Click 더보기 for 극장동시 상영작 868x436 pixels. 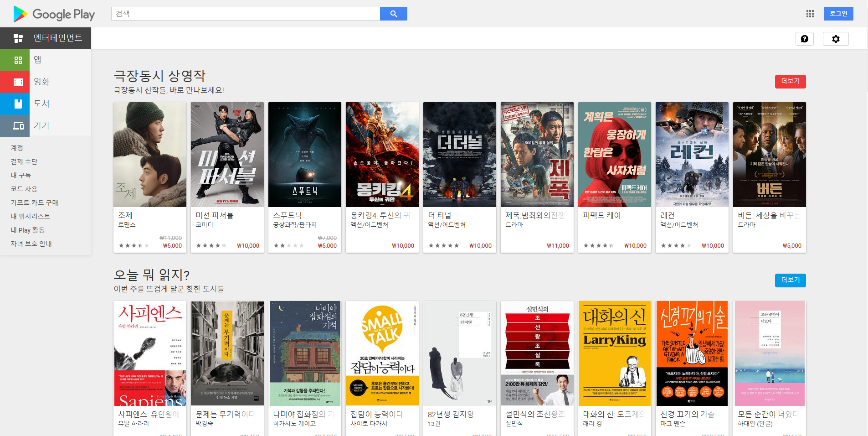coord(791,81)
